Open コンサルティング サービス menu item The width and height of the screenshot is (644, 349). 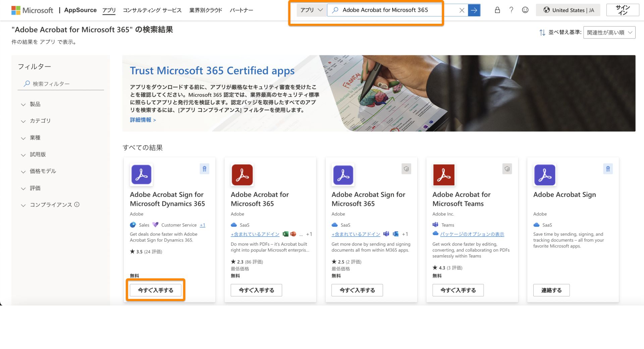(x=152, y=10)
